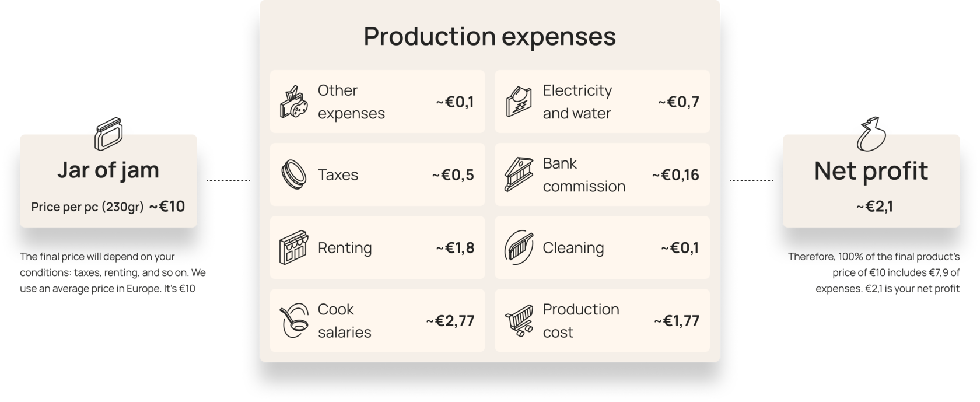Click the ~€0,5 taxes amount
This screenshot has height=402, width=980.
453,174
